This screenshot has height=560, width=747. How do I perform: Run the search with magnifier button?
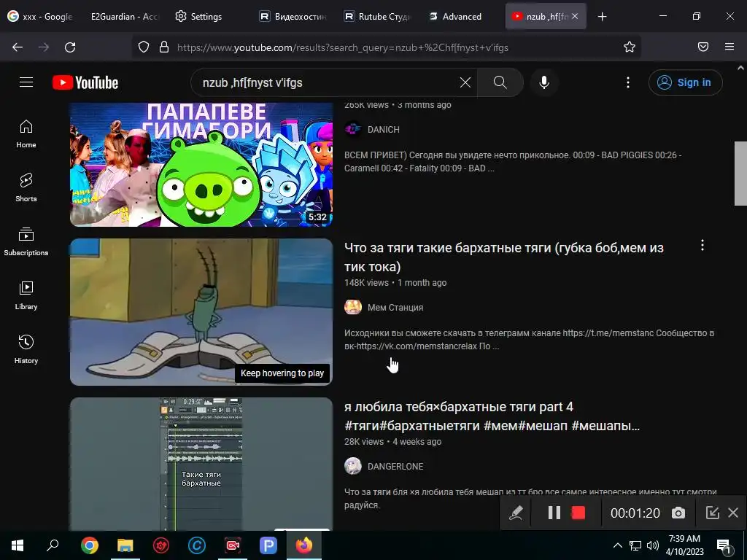(x=500, y=82)
